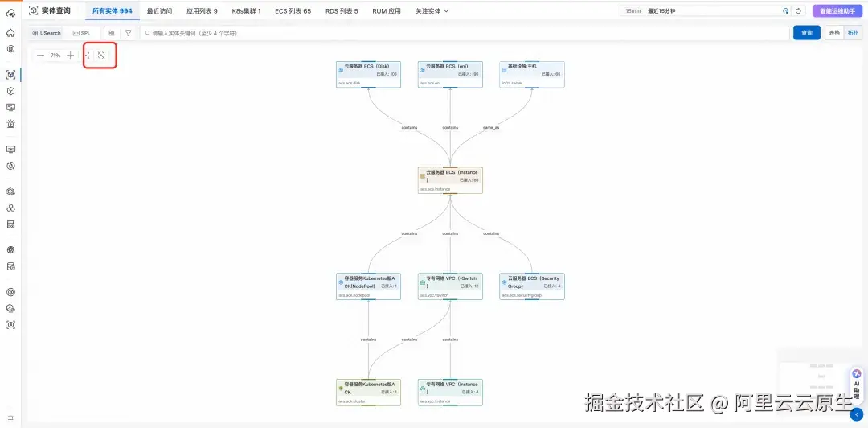Click the acs.ecs.disk identifier text

coord(350,83)
